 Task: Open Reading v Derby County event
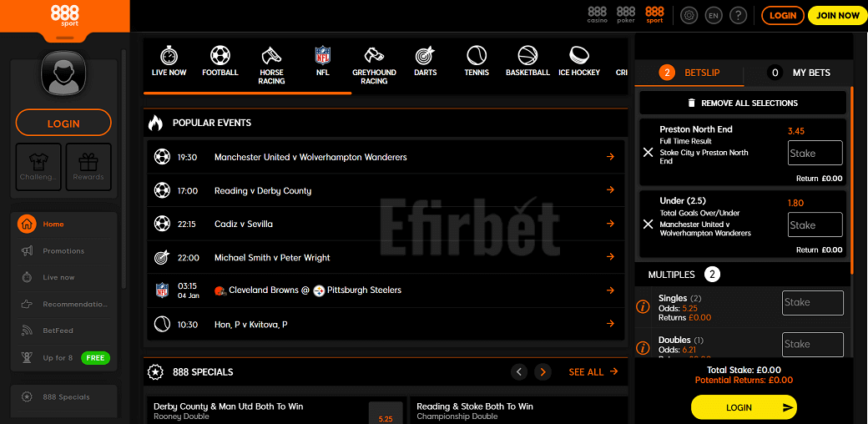tap(386, 190)
